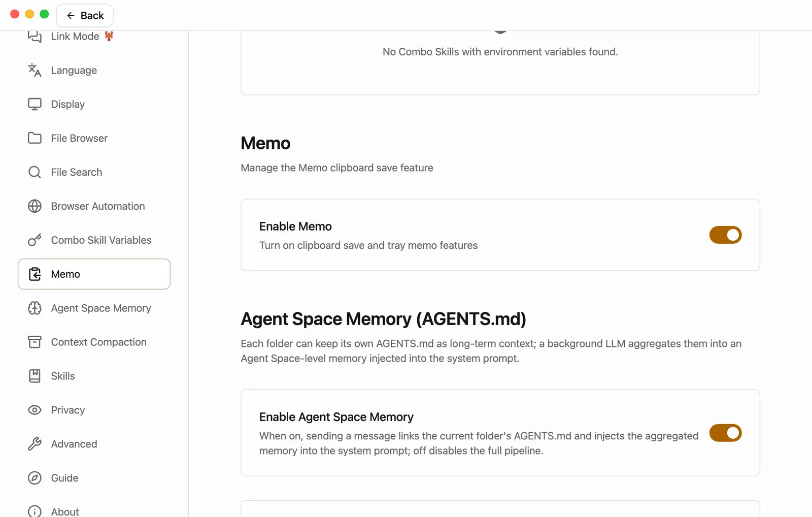Open Display settings section
The height and width of the screenshot is (517, 812).
point(94,104)
